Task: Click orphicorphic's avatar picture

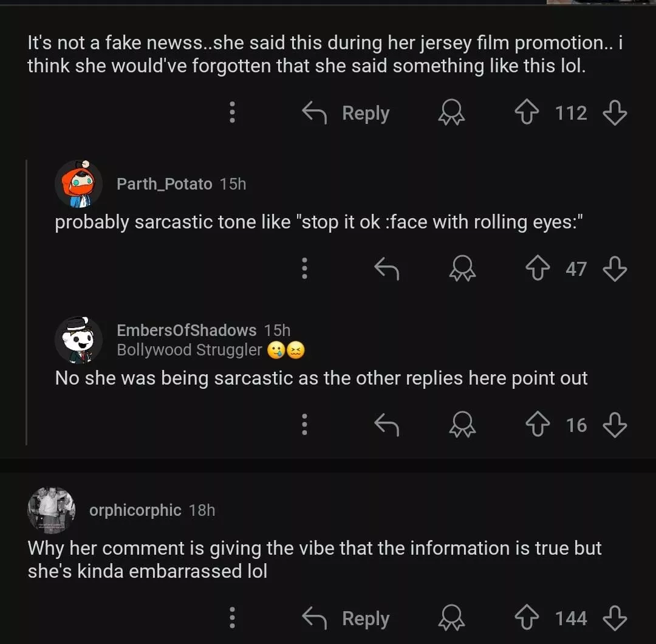Action: 52,510
